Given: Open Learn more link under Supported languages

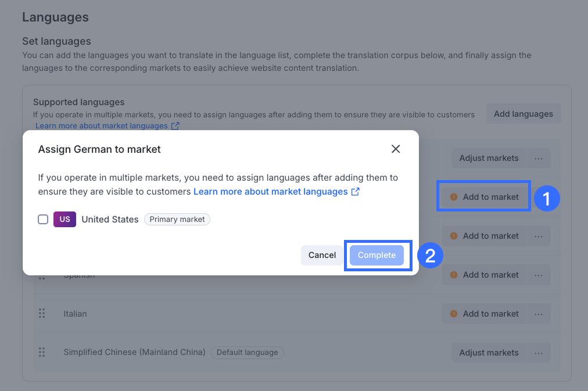Looking at the screenshot, I should tap(102, 126).
